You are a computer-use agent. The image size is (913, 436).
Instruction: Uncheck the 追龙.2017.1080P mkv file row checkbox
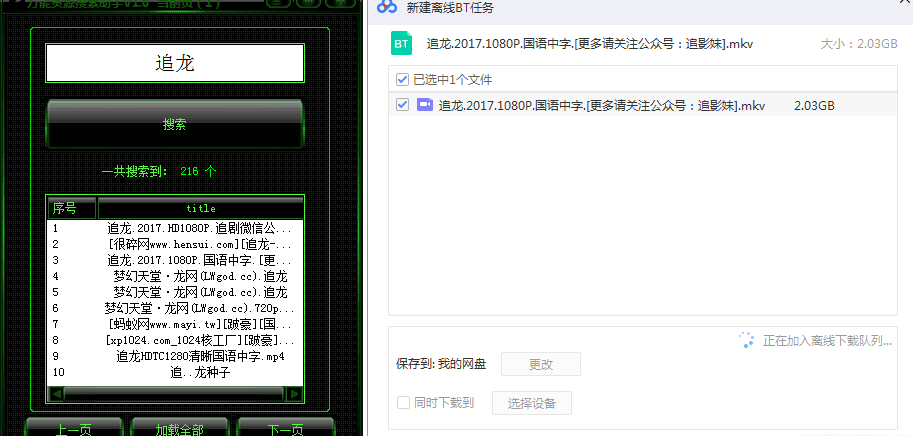(402, 105)
